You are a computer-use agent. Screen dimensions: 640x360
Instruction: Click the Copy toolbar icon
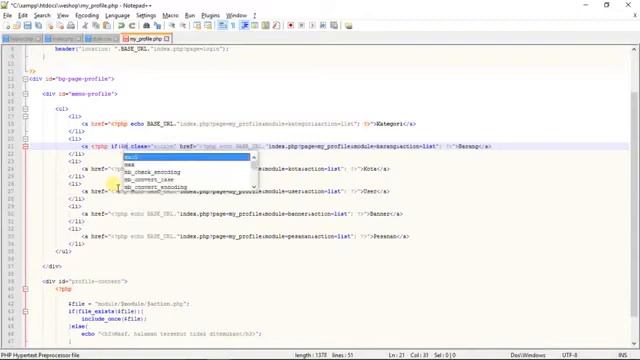pyautogui.click(x=96, y=26)
